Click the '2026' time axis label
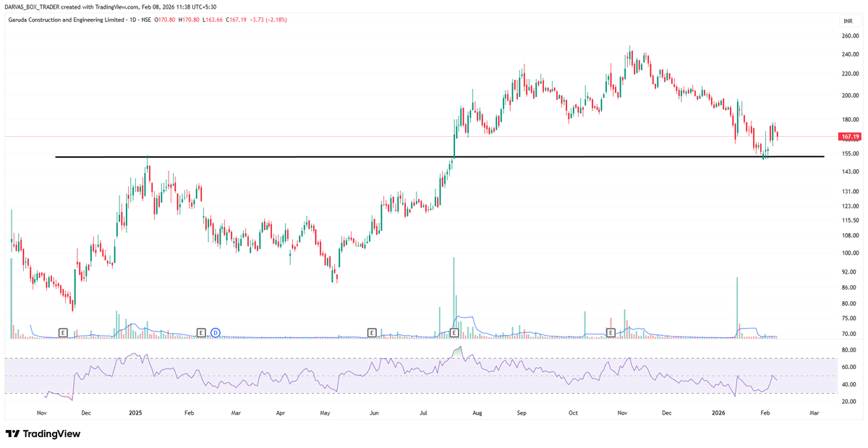 pyautogui.click(x=718, y=413)
